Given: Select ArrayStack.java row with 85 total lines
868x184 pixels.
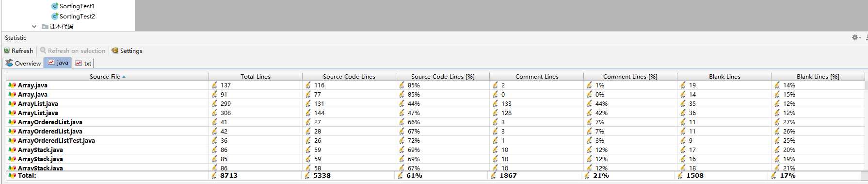Looking at the screenshot, I should pos(435,159).
